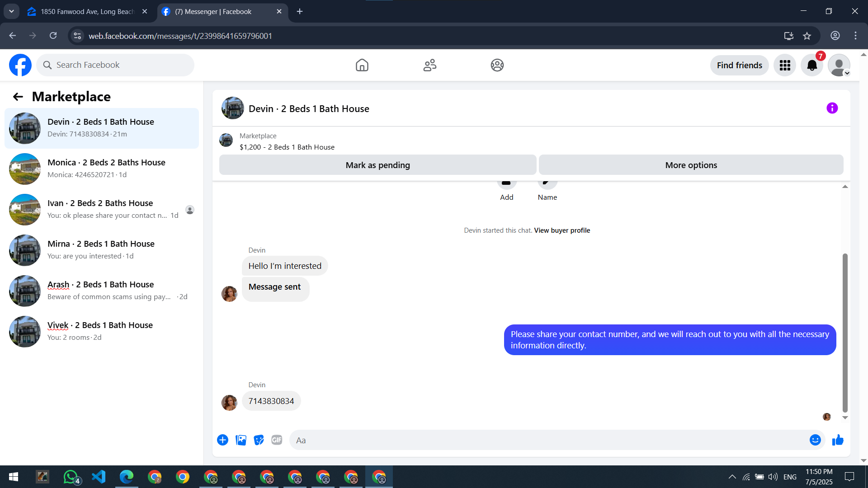Click the purple conversation info icon

(832, 108)
